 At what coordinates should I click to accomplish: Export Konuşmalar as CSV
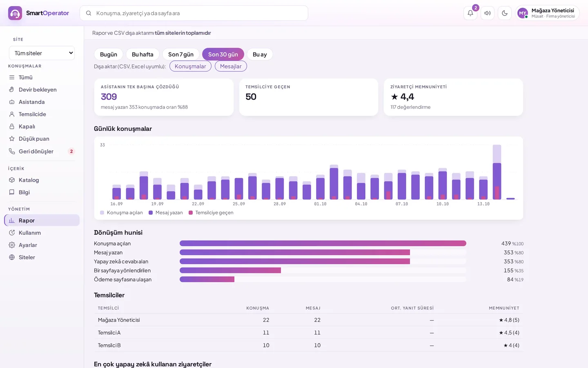click(x=190, y=66)
